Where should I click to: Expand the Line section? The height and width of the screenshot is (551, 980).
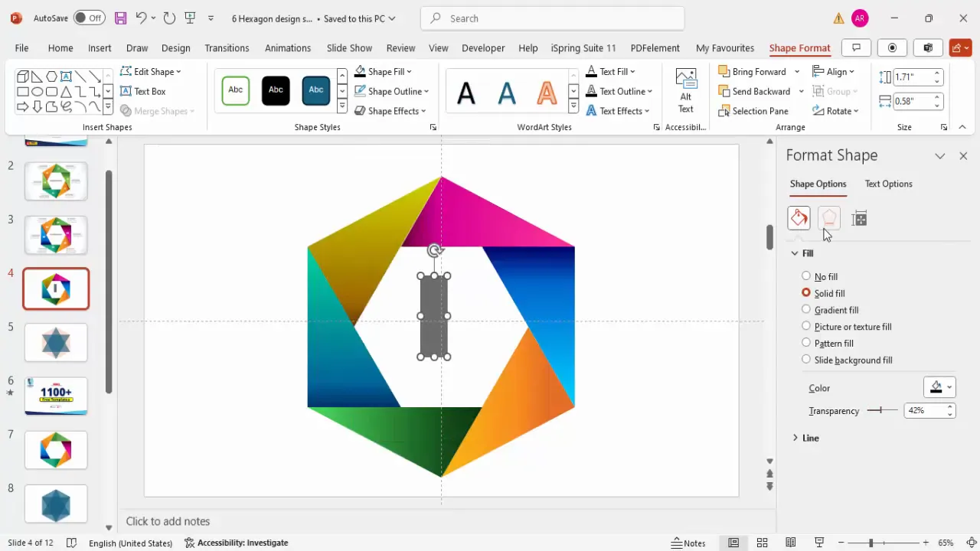805,438
